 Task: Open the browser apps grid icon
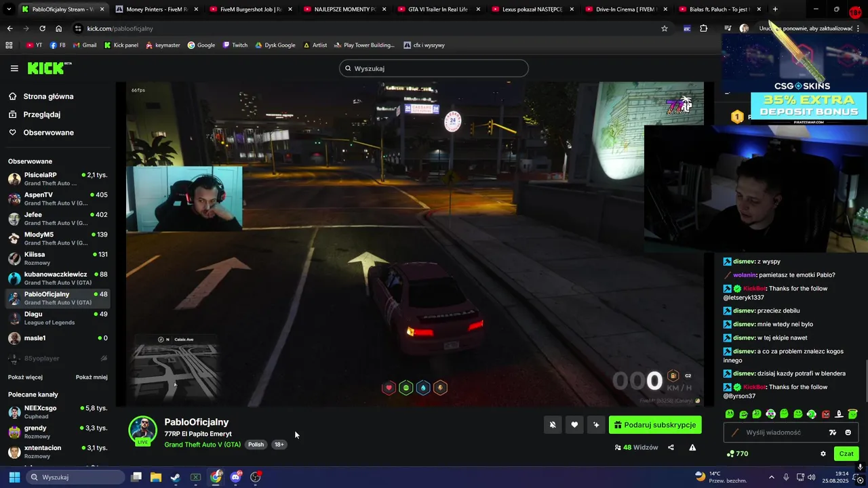[x=9, y=45]
